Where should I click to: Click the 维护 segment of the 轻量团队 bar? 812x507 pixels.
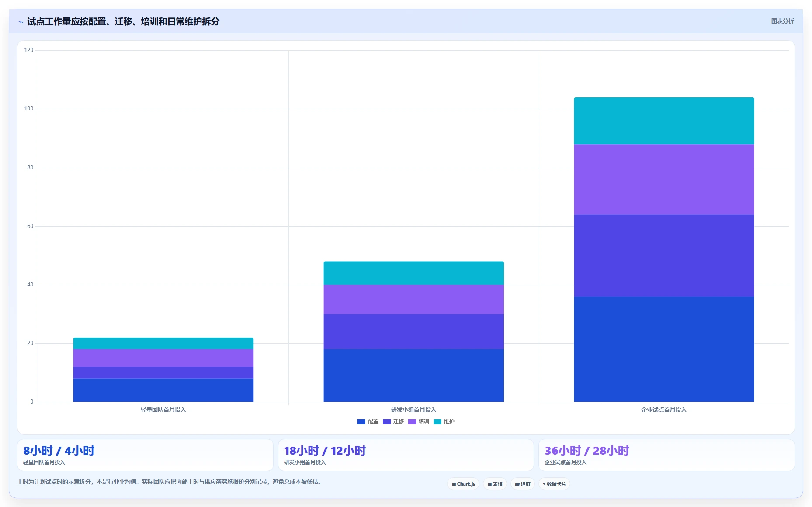point(163,343)
